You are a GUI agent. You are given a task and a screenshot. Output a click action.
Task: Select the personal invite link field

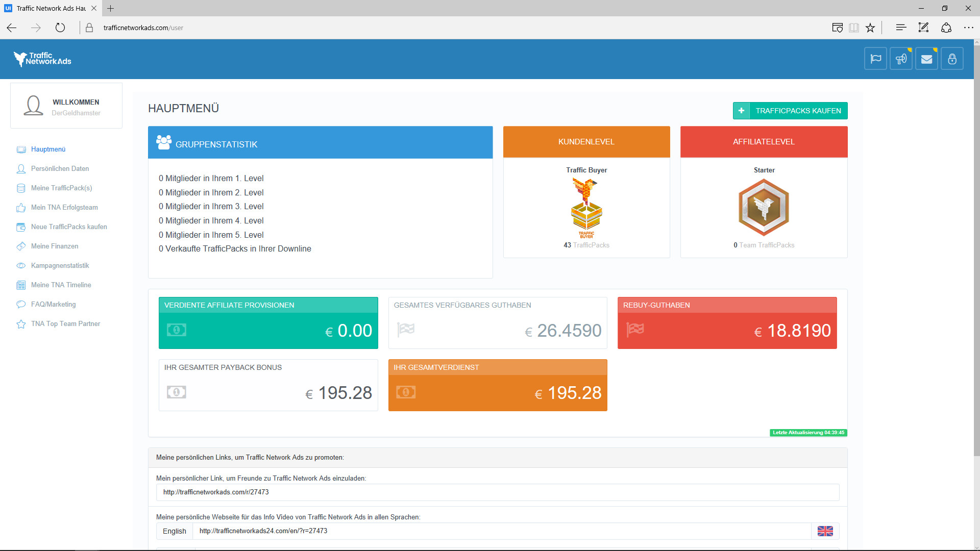click(x=497, y=492)
